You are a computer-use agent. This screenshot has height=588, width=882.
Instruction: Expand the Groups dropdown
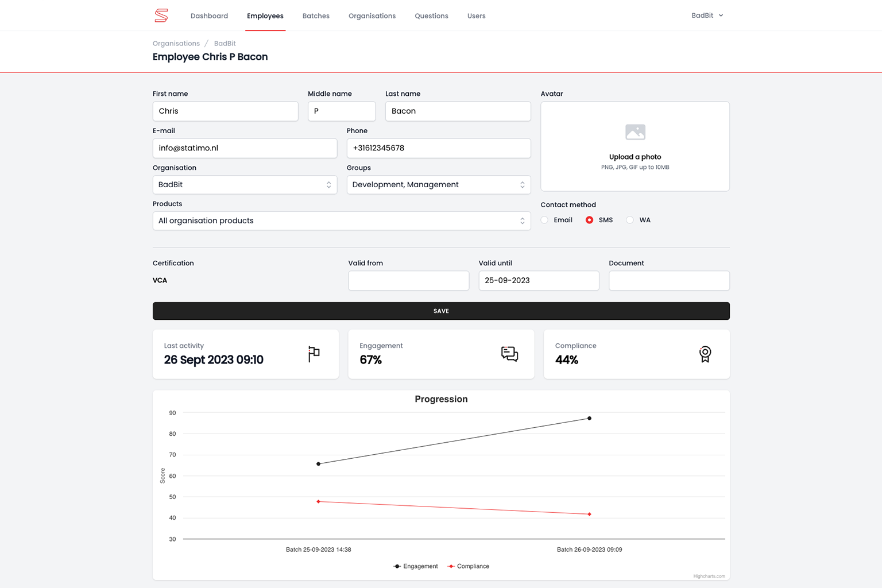438,185
